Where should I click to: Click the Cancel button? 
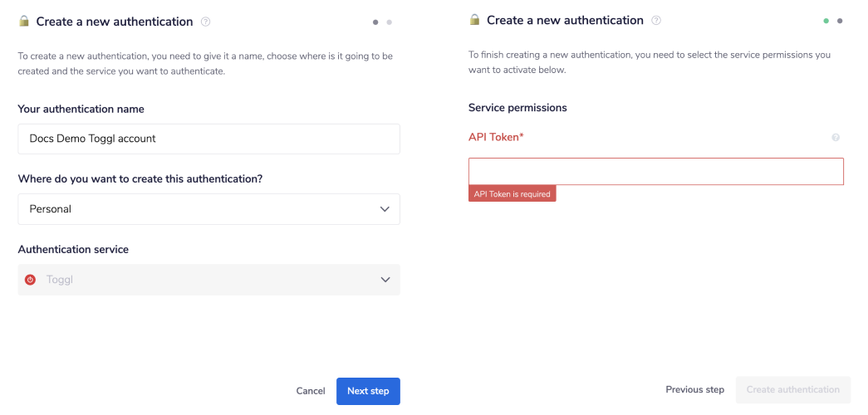click(311, 391)
